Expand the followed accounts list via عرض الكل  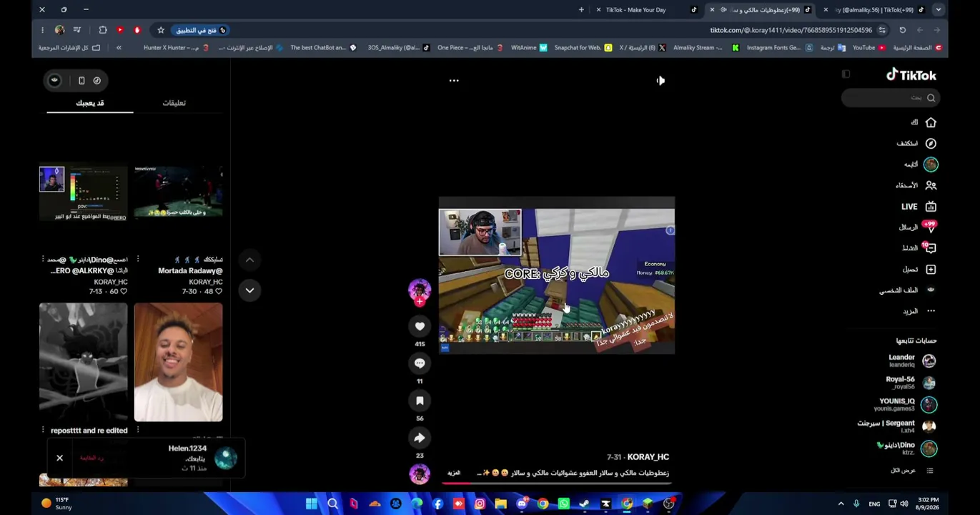pos(912,471)
